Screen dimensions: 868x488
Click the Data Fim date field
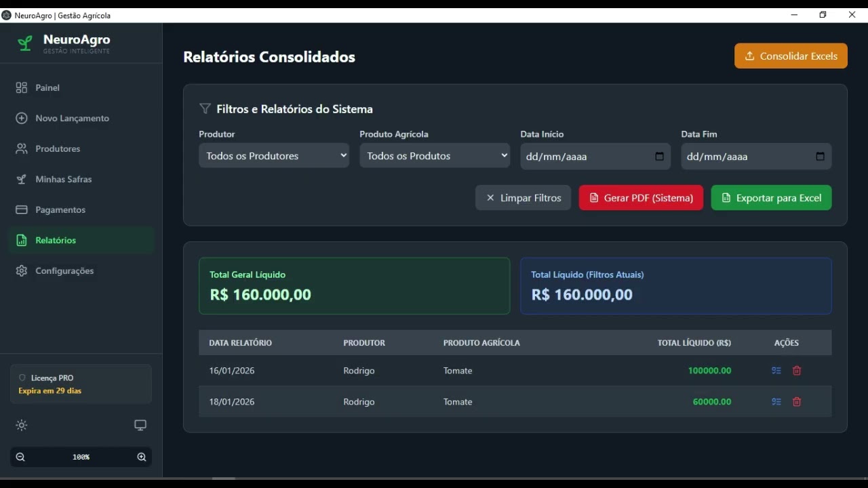click(756, 157)
